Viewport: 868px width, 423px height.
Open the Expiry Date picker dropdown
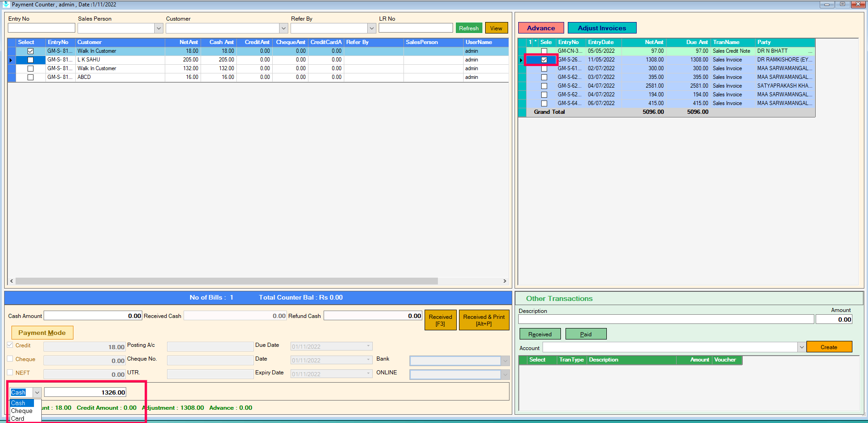(368, 373)
